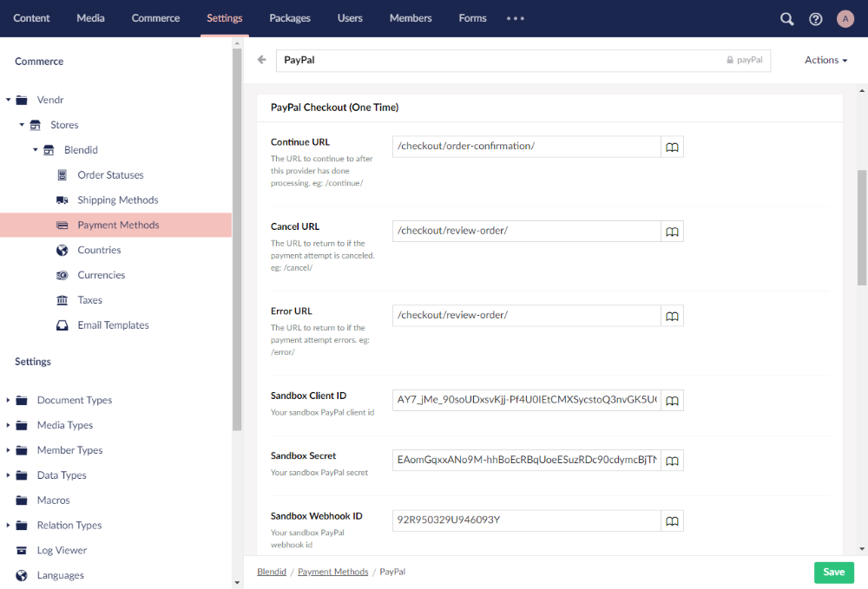
Task: Open the Cancel URL book picker icon
Action: point(672,232)
